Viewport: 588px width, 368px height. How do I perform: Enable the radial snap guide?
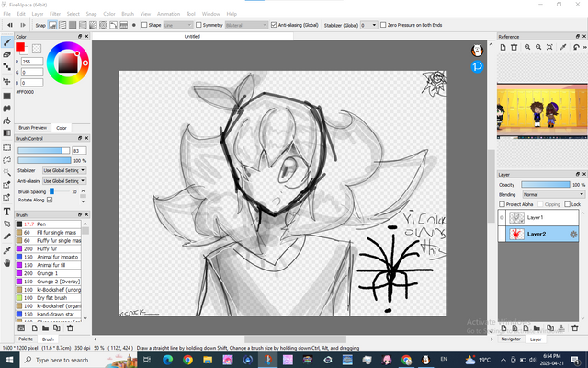(x=93, y=25)
